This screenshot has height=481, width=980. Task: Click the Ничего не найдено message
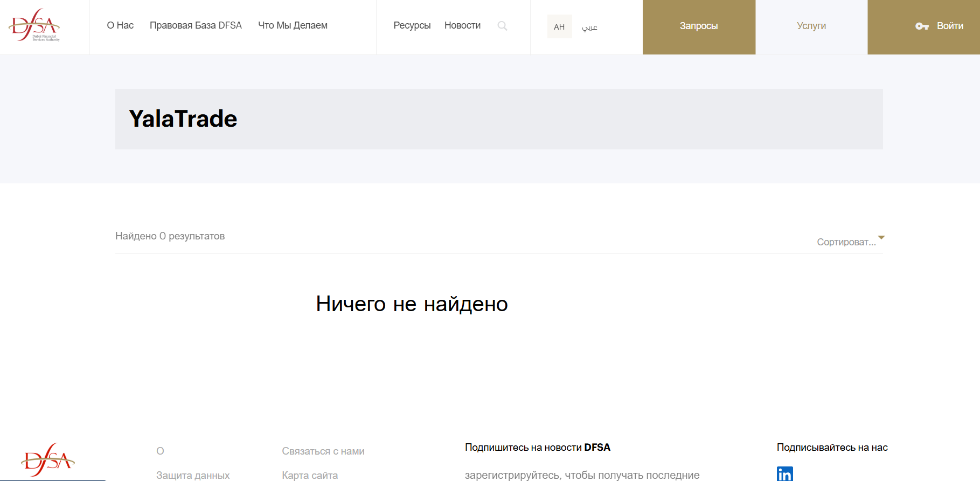tap(412, 304)
